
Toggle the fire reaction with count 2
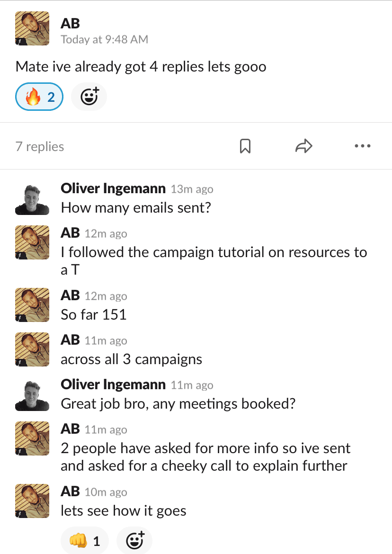click(x=39, y=97)
